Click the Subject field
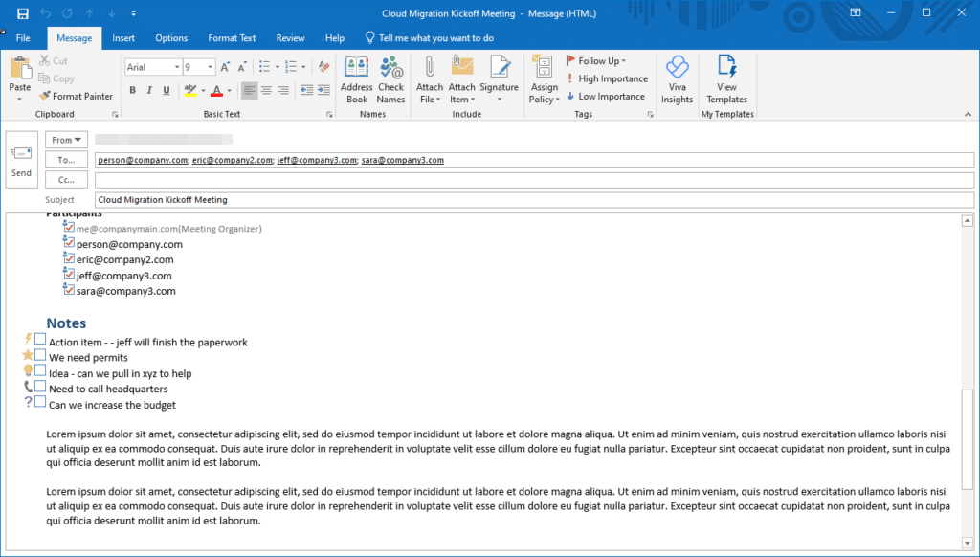Viewport: 980px width, 557px height. (x=534, y=200)
